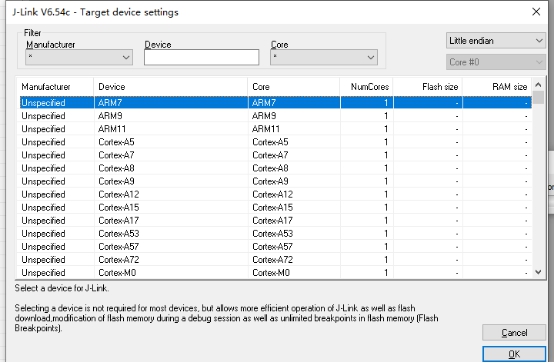This screenshot has height=363, width=554.
Task: Select the ARM11 device row
Action: point(276,129)
